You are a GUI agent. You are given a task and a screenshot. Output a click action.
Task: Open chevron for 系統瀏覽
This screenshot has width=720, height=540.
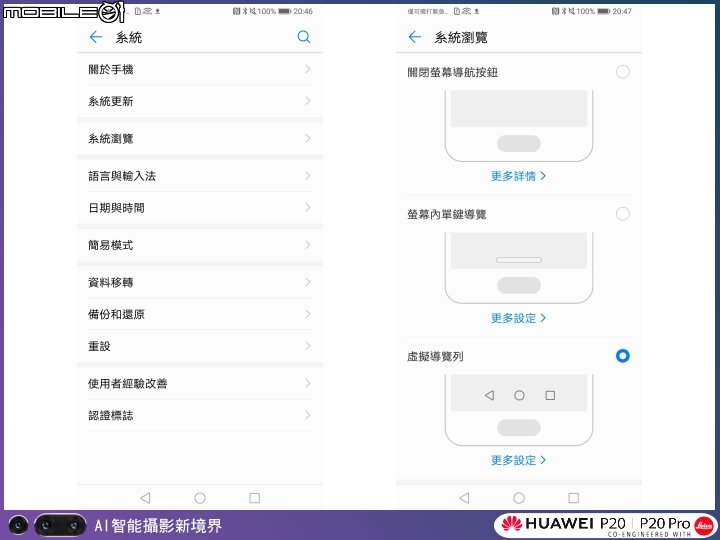[308, 138]
